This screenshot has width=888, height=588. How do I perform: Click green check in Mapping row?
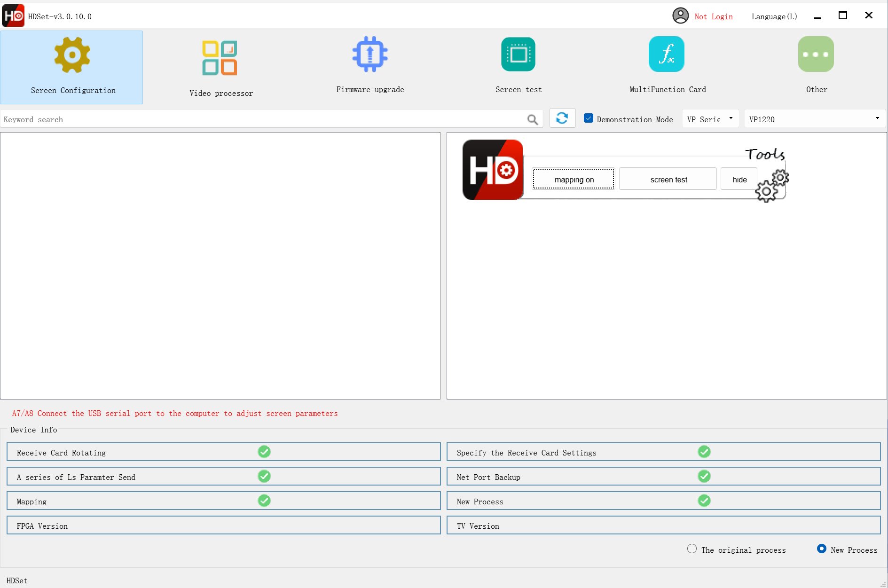[x=264, y=501]
